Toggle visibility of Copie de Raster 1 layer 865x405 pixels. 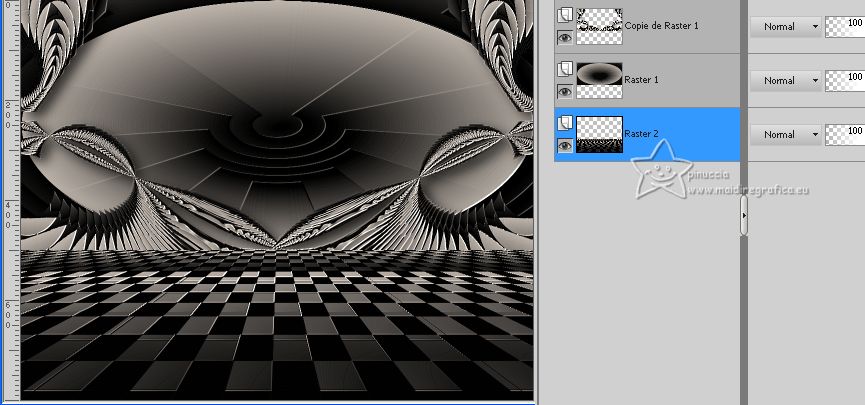tap(564, 38)
